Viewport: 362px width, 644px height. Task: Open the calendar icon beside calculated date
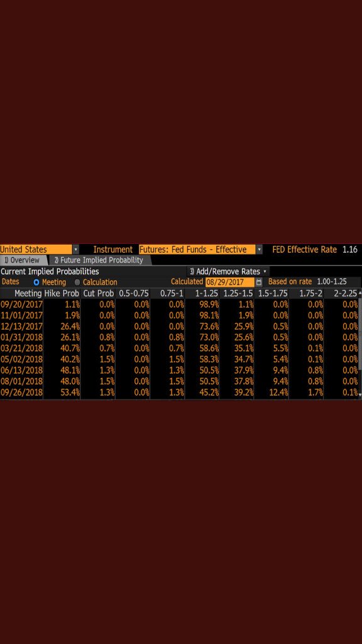click(x=258, y=282)
